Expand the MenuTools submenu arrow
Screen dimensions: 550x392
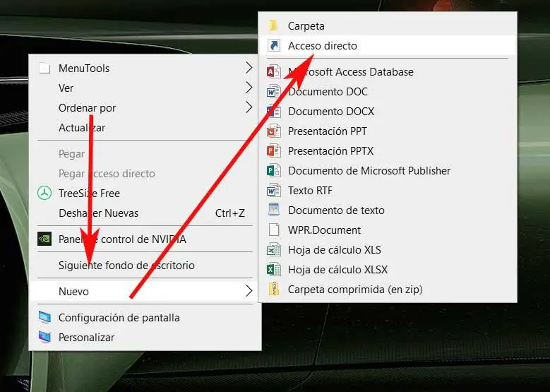pos(249,68)
